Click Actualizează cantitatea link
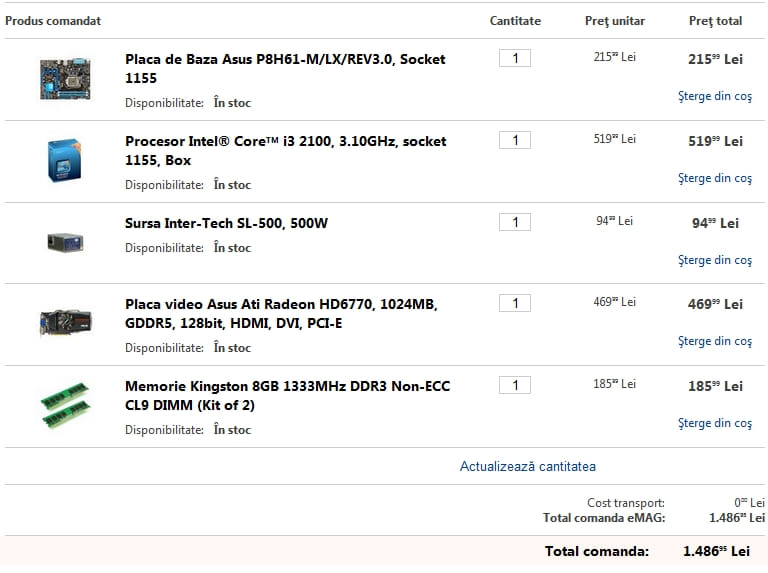This screenshot has height=573, width=768. tap(528, 466)
